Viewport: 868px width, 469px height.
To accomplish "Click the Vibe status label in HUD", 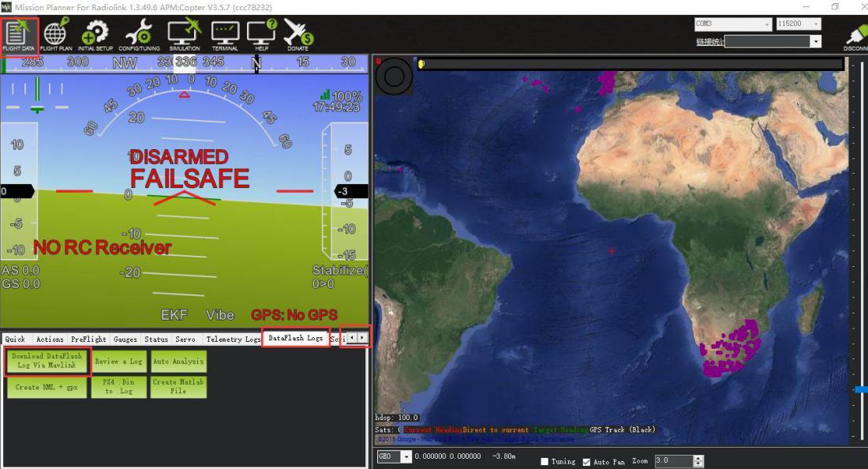I will coord(220,315).
